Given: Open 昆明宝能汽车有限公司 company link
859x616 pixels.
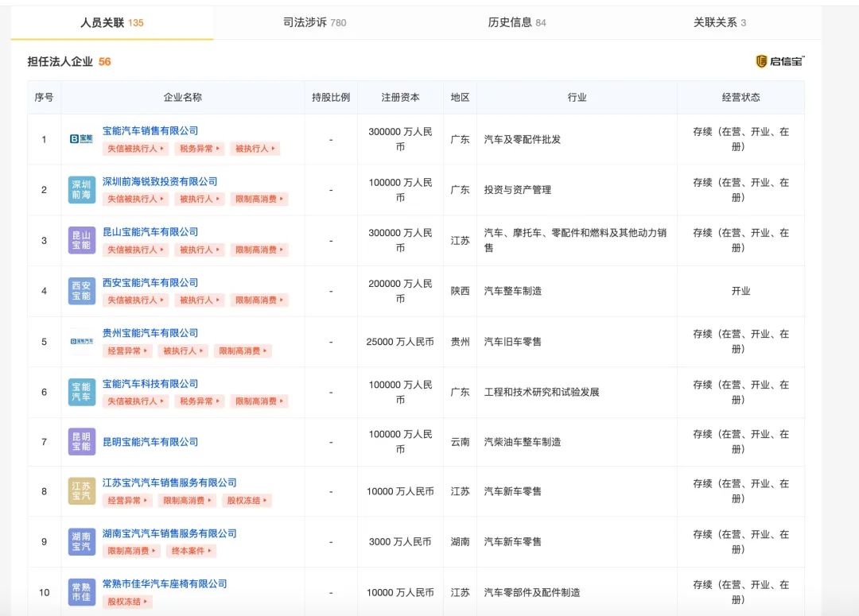Looking at the screenshot, I should 150,442.
